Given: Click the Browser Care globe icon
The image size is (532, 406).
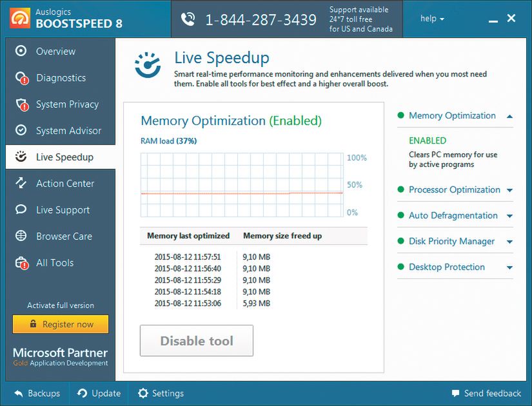Looking at the screenshot, I should pyautogui.click(x=21, y=236).
